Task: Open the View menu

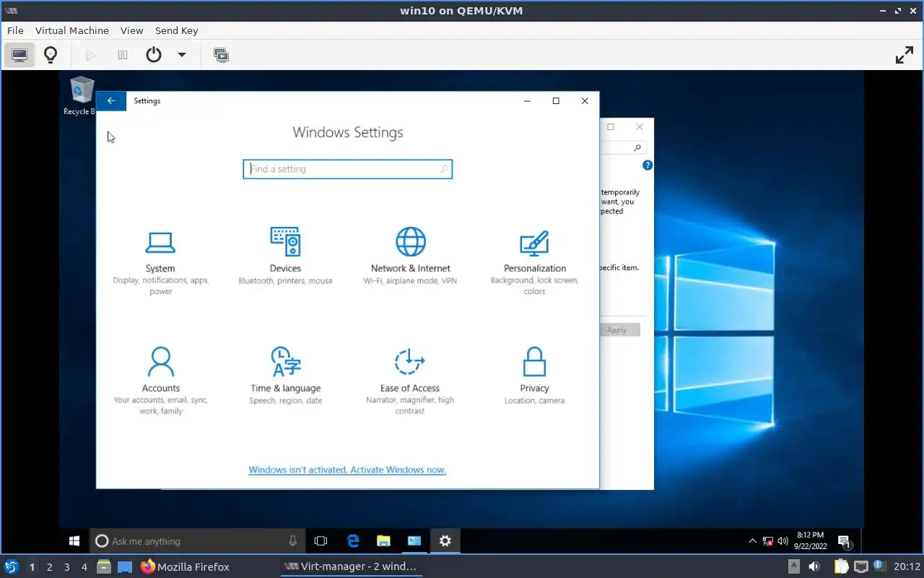Action: pyautogui.click(x=132, y=30)
